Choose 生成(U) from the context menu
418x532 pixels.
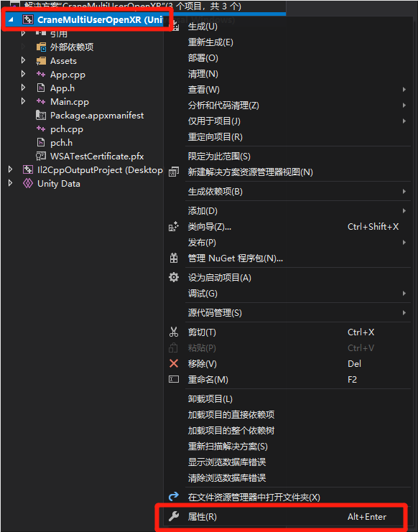pos(203,27)
